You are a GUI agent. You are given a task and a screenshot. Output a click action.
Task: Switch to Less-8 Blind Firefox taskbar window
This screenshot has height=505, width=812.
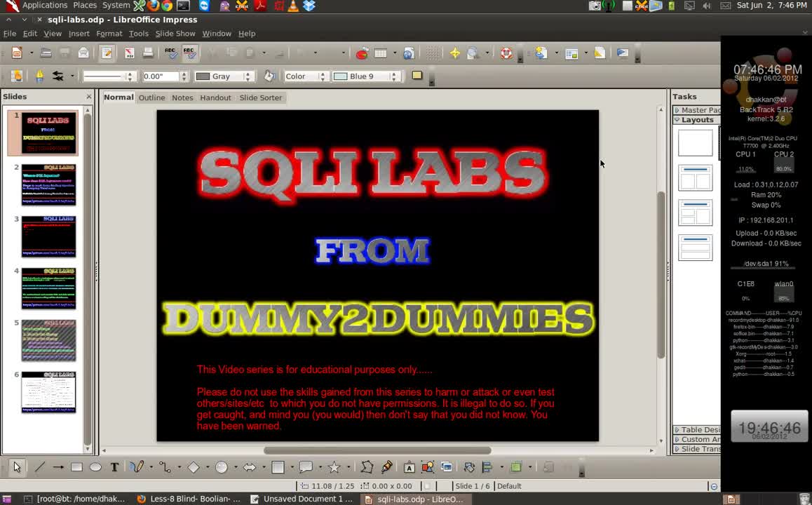pos(189,499)
